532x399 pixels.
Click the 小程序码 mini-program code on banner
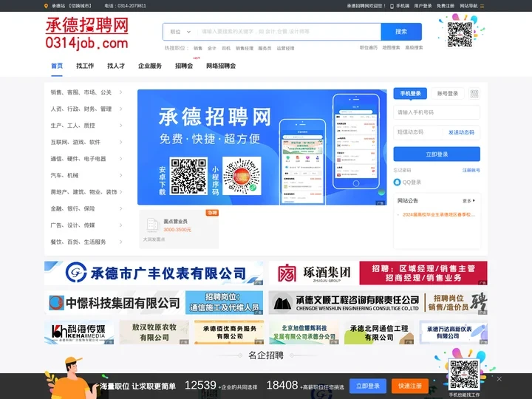242,176
